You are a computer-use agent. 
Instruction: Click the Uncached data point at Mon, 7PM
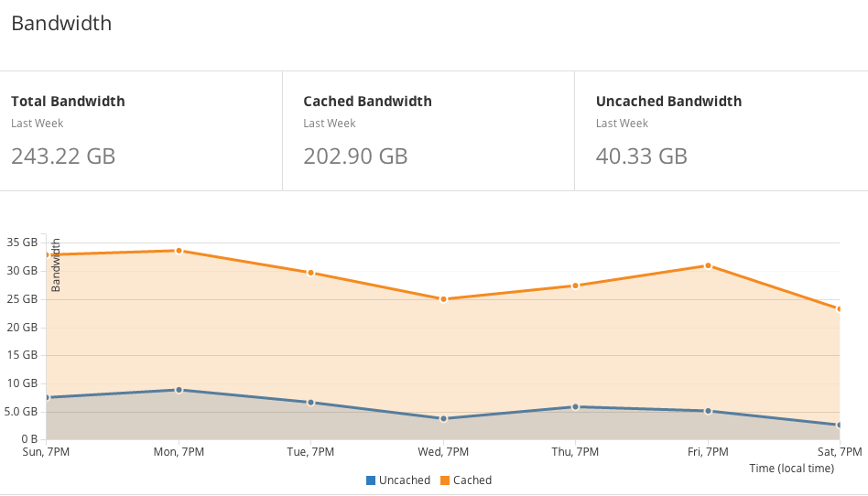[179, 390]
